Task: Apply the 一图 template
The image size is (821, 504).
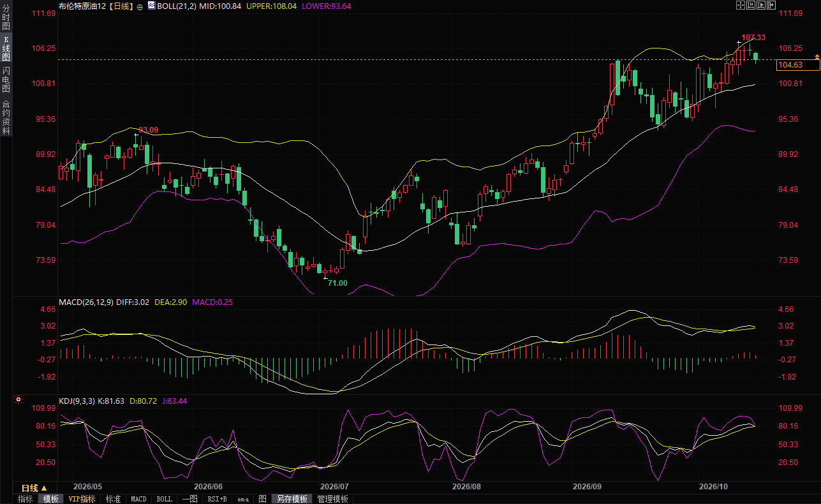Action: 189,499
